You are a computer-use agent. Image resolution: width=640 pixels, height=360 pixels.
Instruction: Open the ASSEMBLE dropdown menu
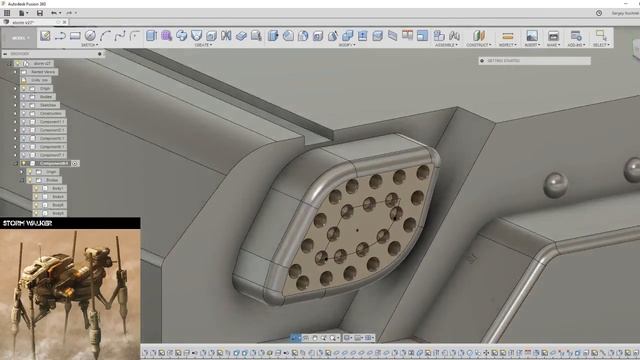[447, 45]
